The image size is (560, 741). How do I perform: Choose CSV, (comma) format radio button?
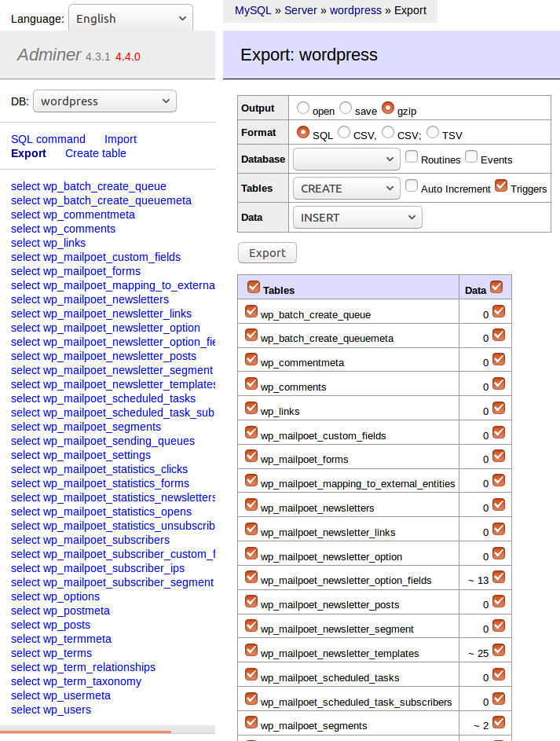(344, 132)
